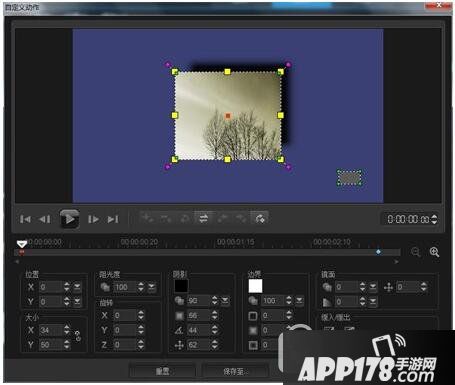Screen dimensions: 455x385
Task: Click the border blur icon
Action: tap(253, 330)
